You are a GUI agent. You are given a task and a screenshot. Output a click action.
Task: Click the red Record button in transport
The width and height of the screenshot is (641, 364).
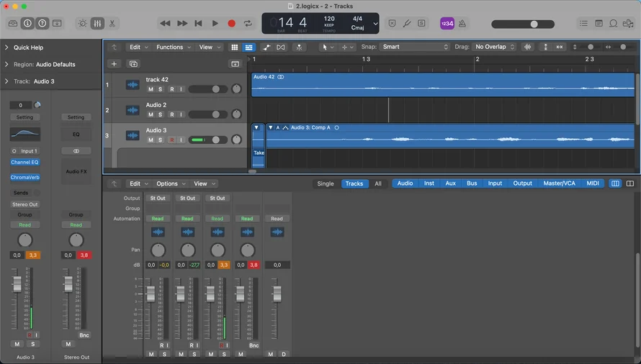231,24
